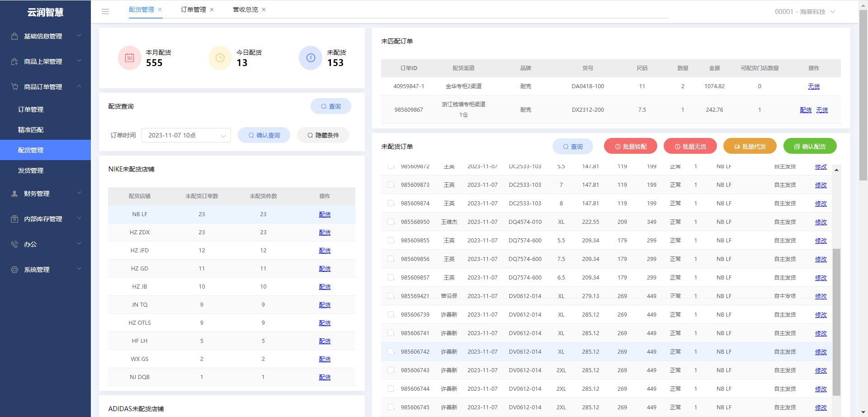Click the 财务管理 person icon
Viewport: 868px width, 417px height.
tap(14, 194)
